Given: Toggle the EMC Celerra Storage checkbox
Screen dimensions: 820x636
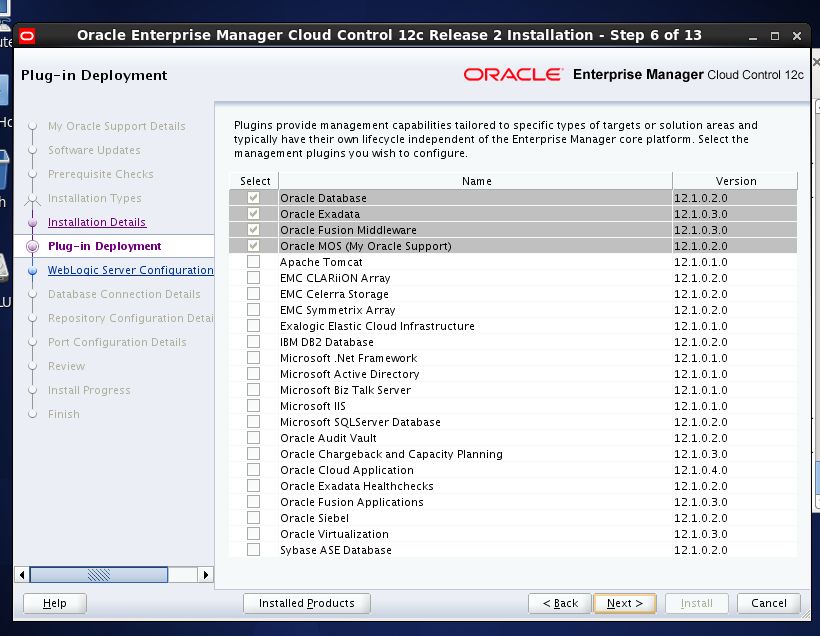Looking at the screenshot, I should [x=254, y=294].
